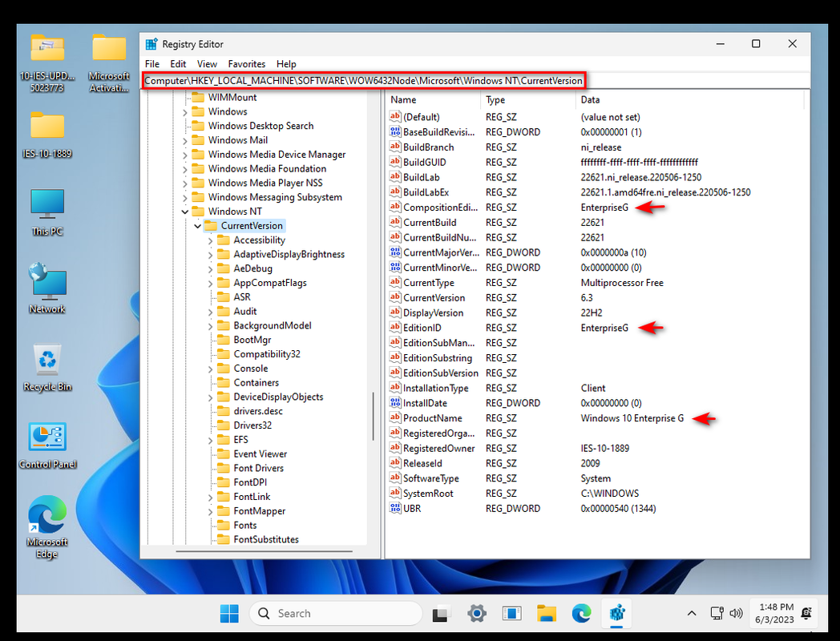Open the IES-10-1889 desktop folder

click(x=47, y=135)
